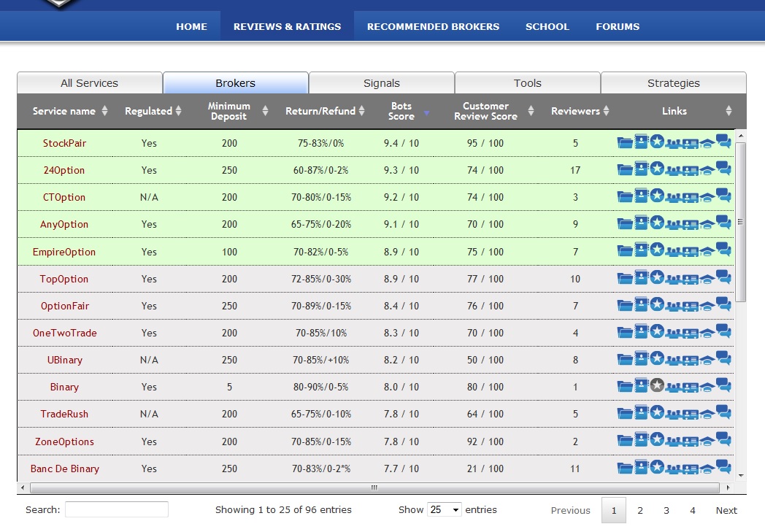Open the Tools tab

[x=528, y=83]
